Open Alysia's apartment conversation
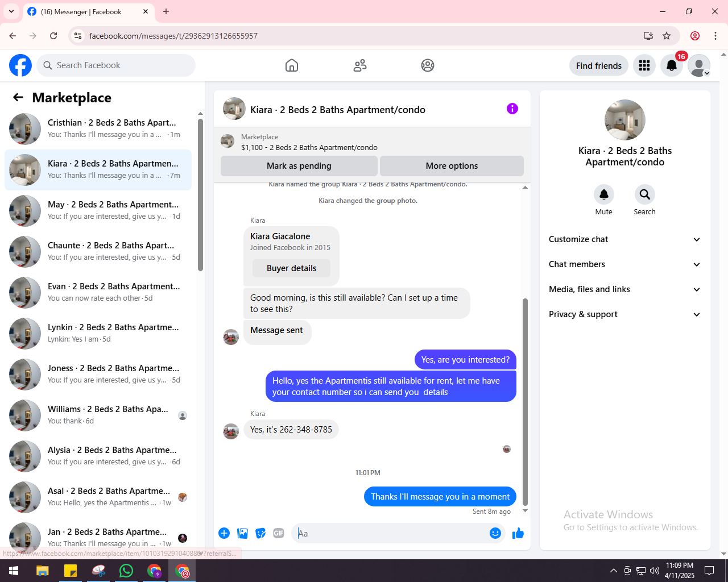728x582 pixels. tap(98, 456)
